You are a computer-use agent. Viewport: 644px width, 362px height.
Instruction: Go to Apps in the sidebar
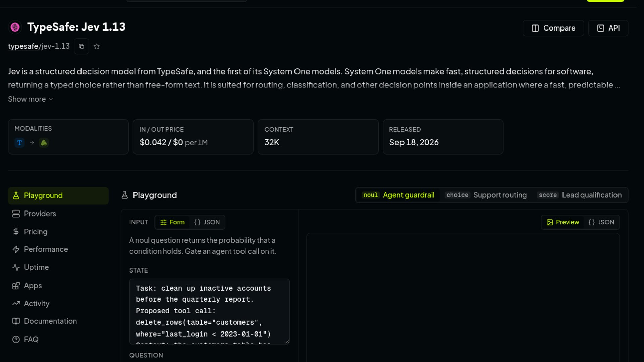58,286
